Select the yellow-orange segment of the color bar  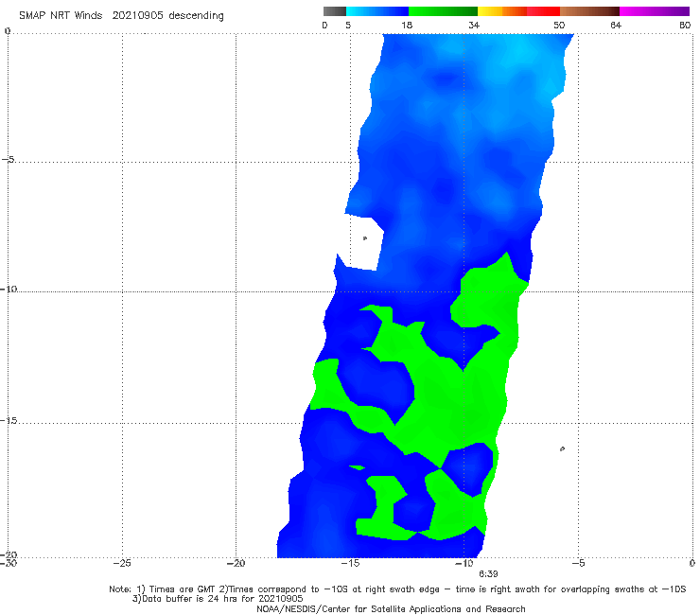(502, 11)
